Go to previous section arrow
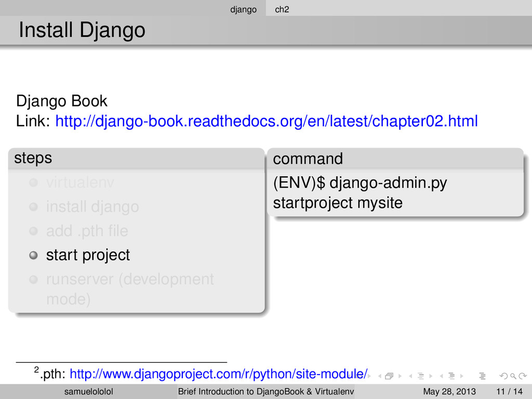Screen dimensions: 532x399 (442, 376)
